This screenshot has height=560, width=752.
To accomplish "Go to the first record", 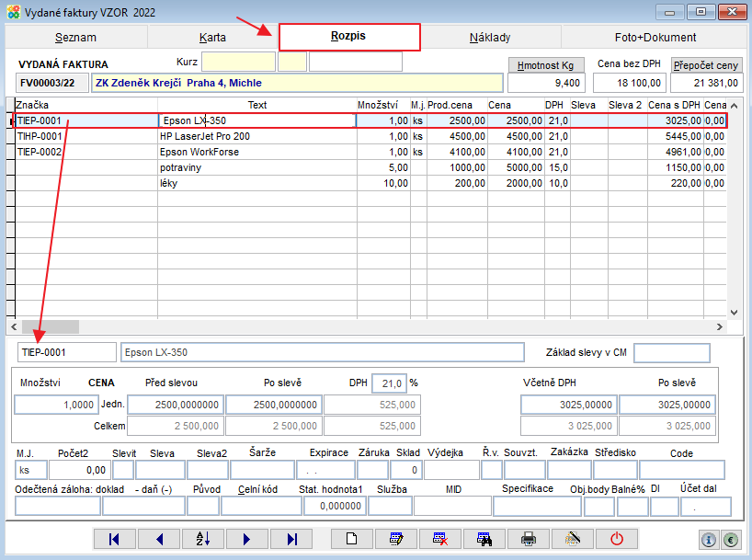I will click(x=115, y=539).
